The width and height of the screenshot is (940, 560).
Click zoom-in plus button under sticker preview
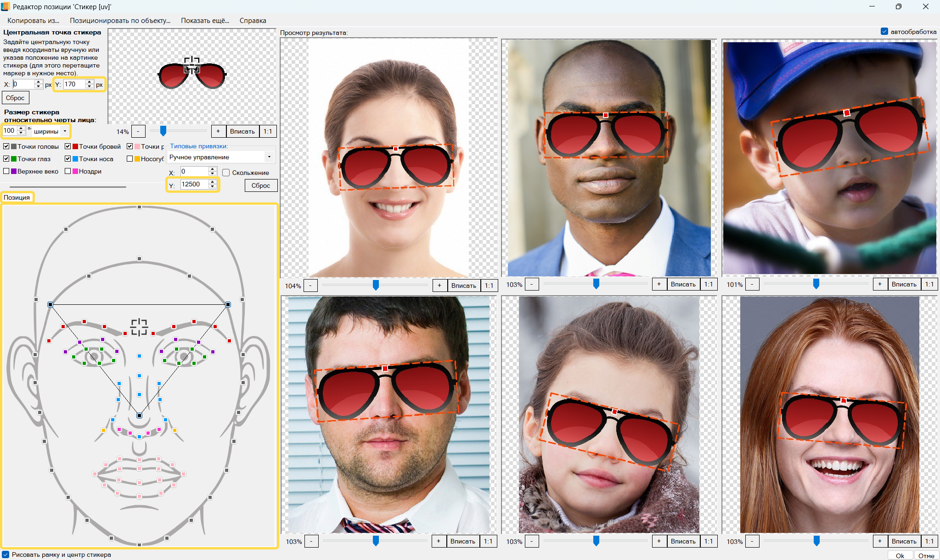(218, 131)
